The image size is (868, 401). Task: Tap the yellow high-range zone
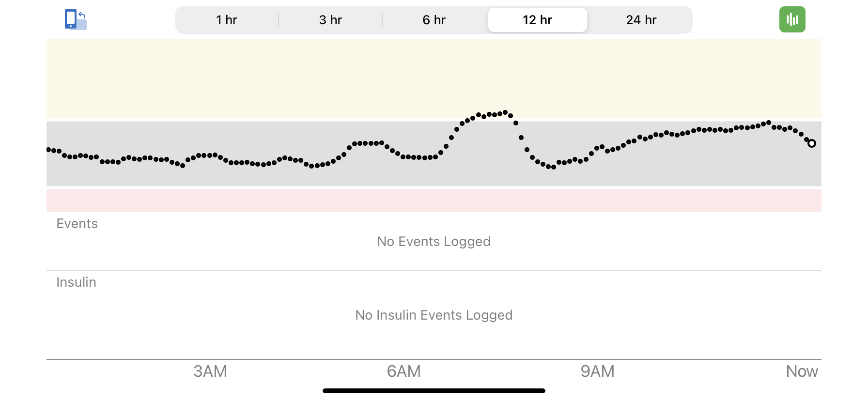[x=434, y=78]
